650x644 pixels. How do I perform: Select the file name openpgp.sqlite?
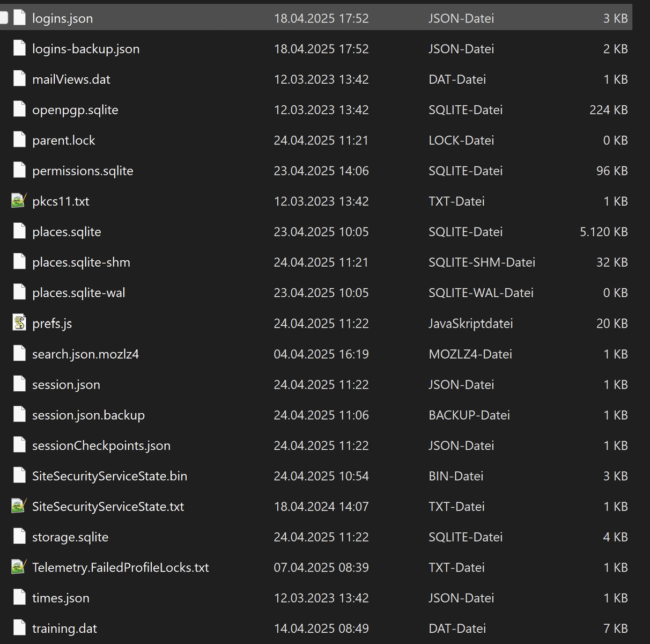click(x=75, y=111)
